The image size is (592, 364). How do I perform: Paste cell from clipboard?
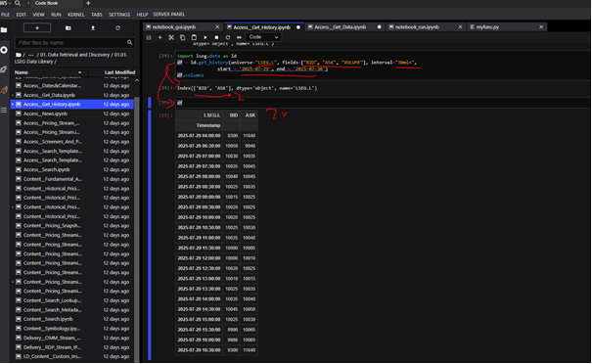[194, 37]
